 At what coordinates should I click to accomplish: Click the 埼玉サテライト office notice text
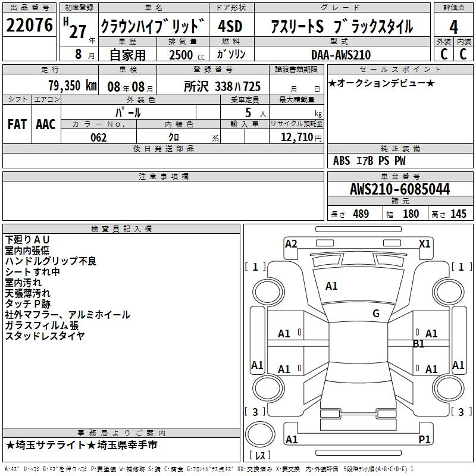click(81, 445)
